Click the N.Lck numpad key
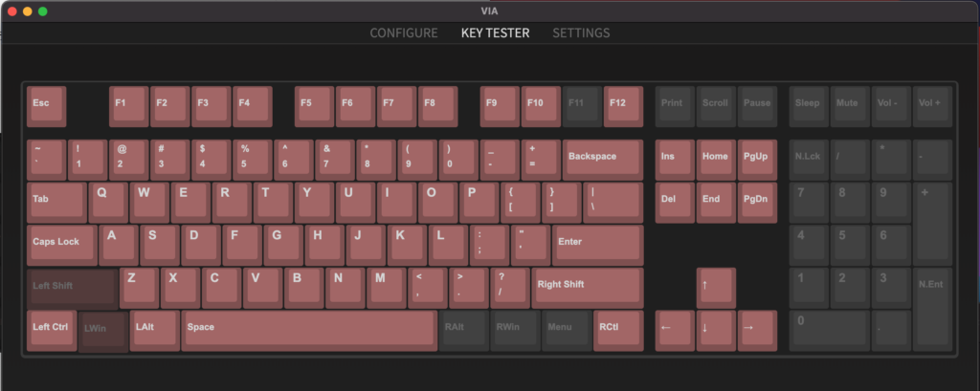The width and height of the screenshot is (980, 391). [x=809, y=160]
